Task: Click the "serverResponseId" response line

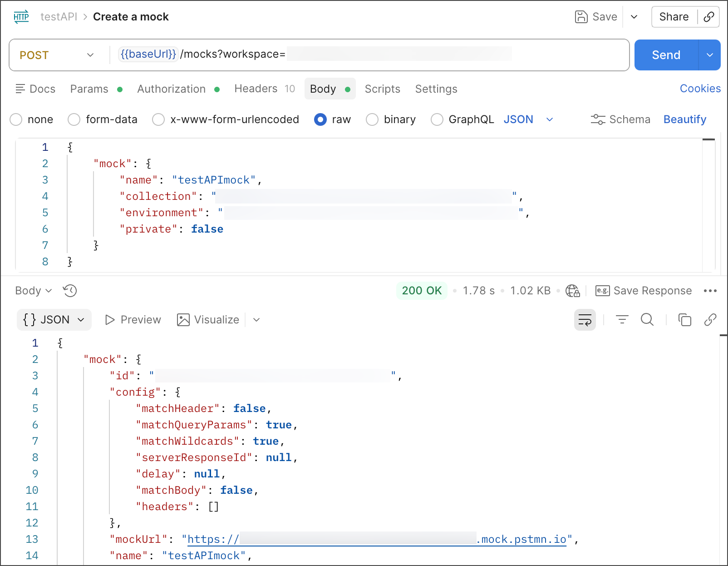Action: pyautogui.click(x=216, y=457)
